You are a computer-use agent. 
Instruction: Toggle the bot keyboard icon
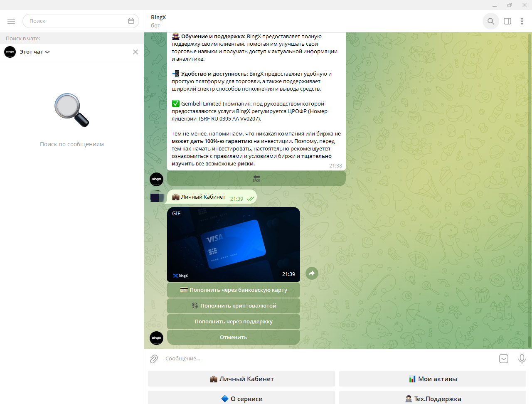click(504, 359)
